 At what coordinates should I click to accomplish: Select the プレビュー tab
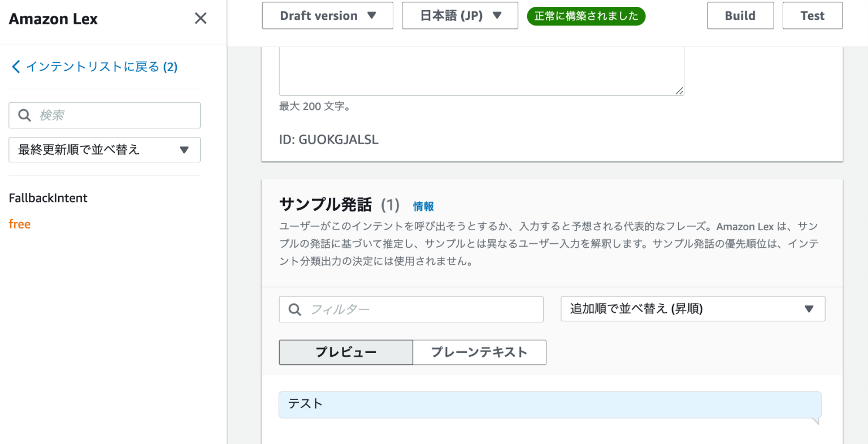[345, 352]
